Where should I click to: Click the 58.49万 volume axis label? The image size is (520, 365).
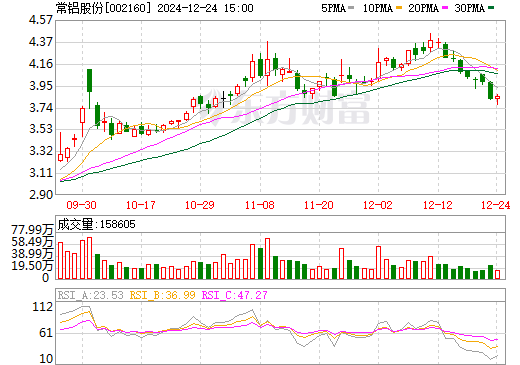pyautogui.click(x=32, y=242)
